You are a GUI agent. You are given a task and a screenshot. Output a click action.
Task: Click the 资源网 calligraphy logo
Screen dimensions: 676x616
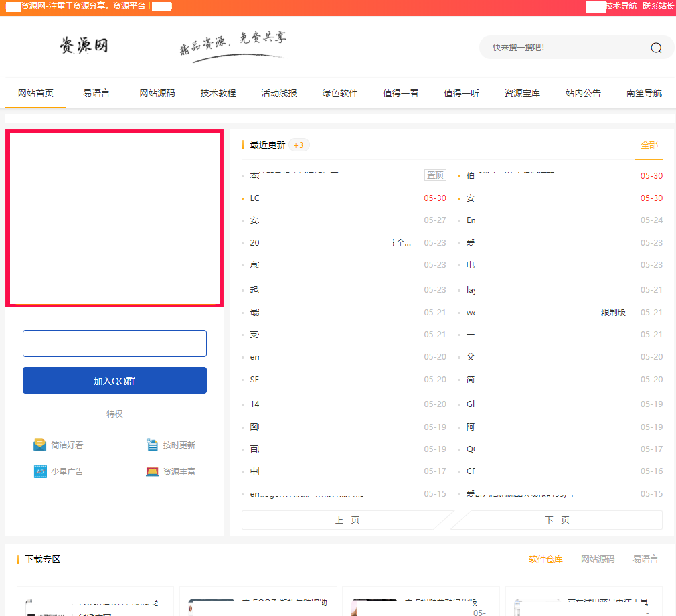[x=84, y=46]
